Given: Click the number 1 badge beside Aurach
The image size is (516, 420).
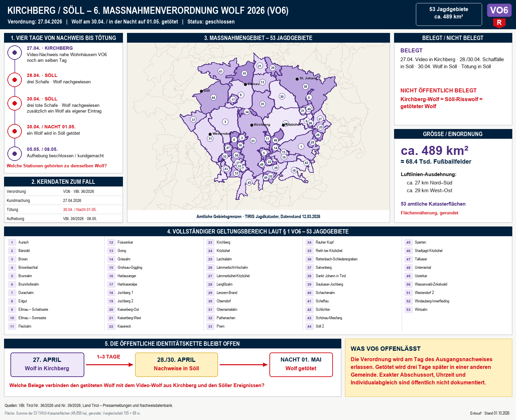Looking at the screenshot, I should click(12, 242).
